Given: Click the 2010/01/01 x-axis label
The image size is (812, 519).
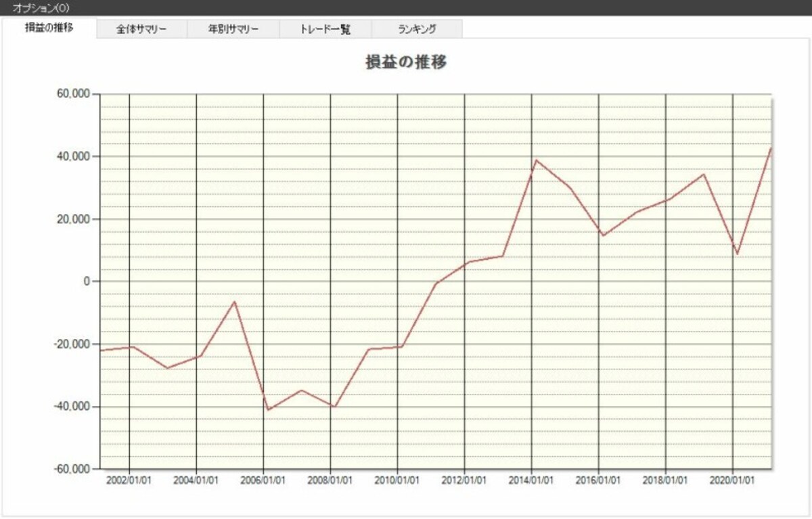Looking at the screenshot, I should click(397, 480).
